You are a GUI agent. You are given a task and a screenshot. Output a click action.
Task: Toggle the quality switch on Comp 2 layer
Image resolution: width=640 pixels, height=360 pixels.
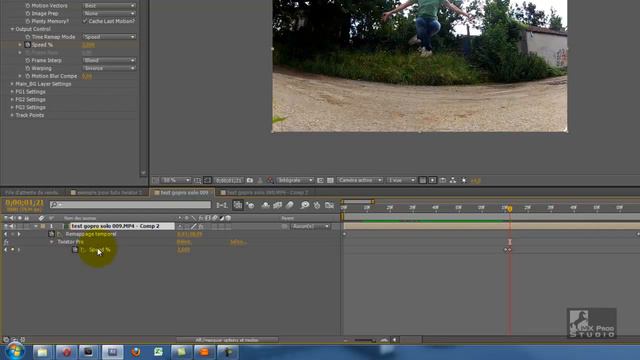pyautogui.click(x=194, y=226)
